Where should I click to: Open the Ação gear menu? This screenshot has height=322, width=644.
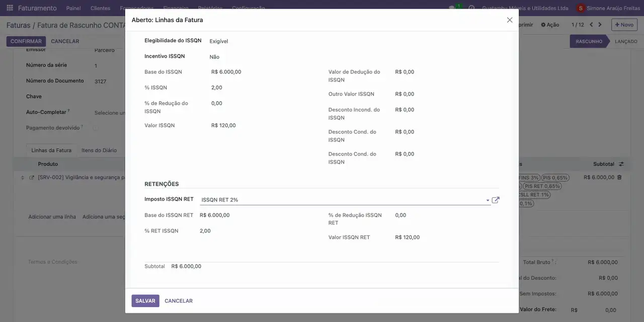click(x=550, y=25)
